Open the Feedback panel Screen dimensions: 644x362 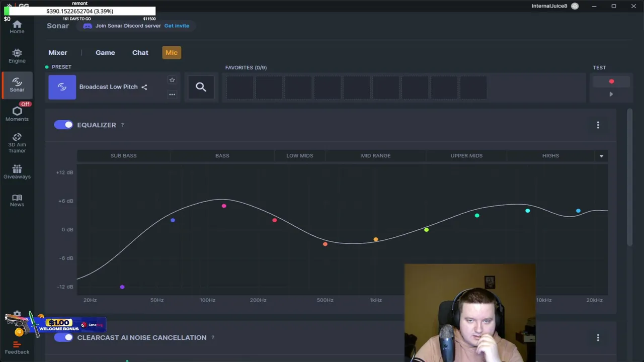[x=17, y=348]
